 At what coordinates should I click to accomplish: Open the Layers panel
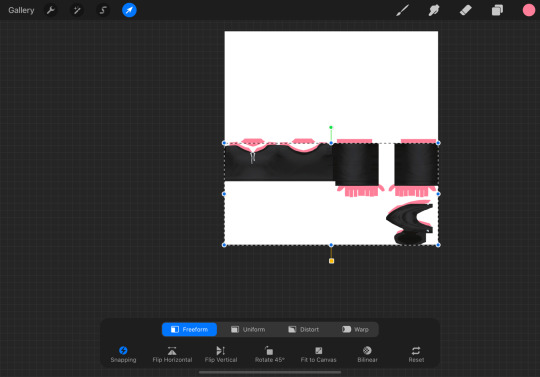497,10
